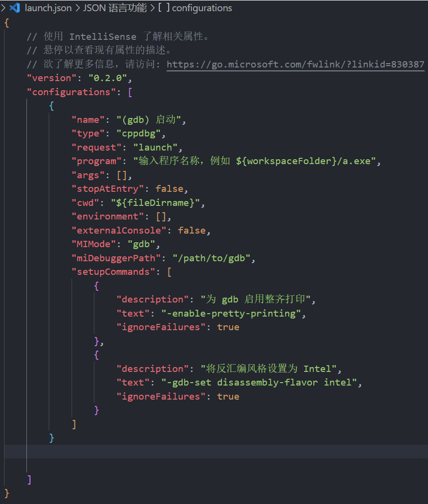The image size is (428, 504).
Task: Click the ${workspaceFolder}/a.exe program string
Action: tap(255, 161)
